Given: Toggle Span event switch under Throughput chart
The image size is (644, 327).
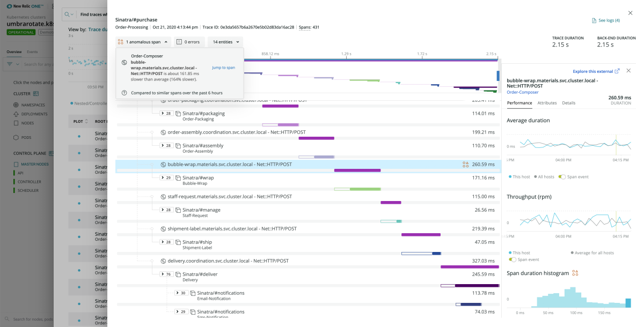Looking at the screenshot, I should point(513,259).
